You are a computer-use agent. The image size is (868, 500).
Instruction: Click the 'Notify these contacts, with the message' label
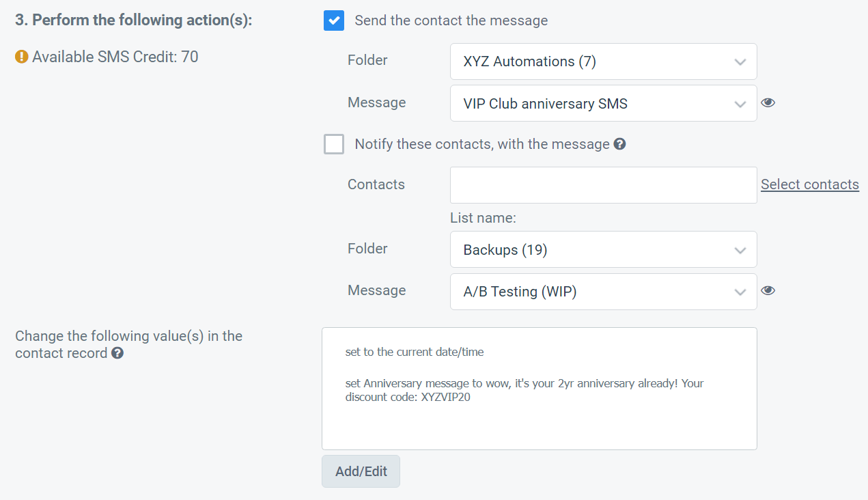482,144
